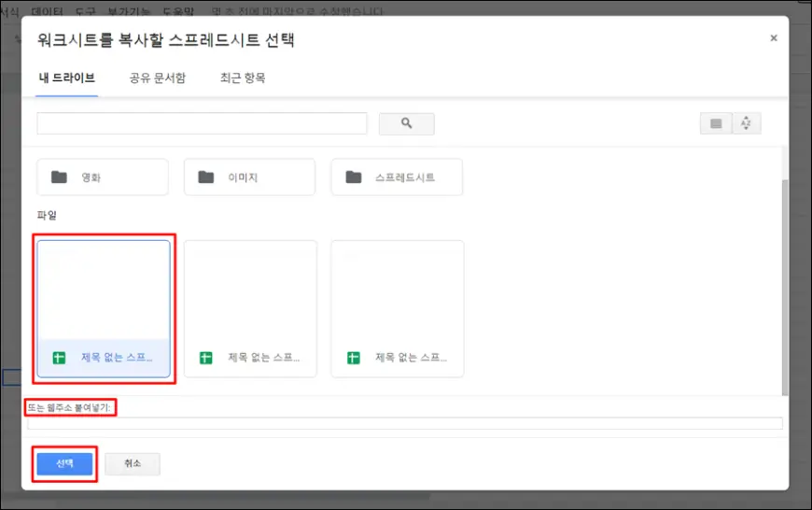Viewport: 812px width, 510px height.
Task: Click the third file's green Sheets icon
Action: (354, 358)
